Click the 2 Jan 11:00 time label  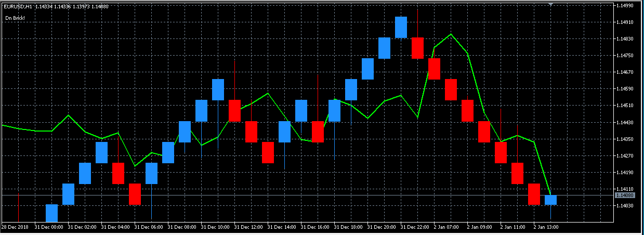pyautogui.click(x=514, y=227)
